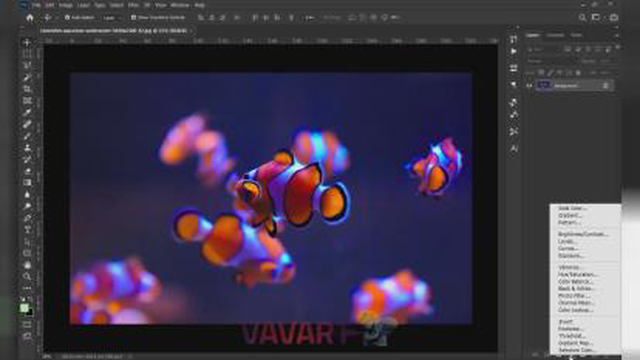Select the Background layer thumbnail
This screenshot has width=640, height=360.
[543, 85]
